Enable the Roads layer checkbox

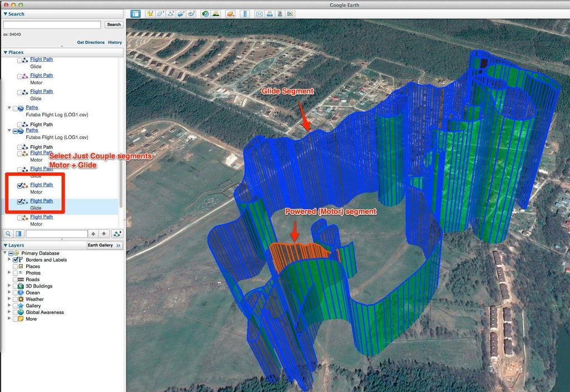click(x=15, y=280)
